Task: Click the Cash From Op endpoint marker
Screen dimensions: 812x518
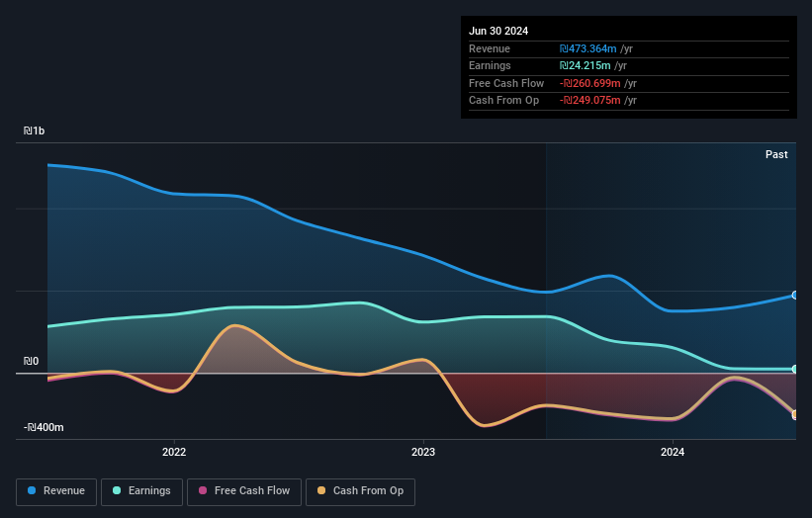Action: [795, 414]
